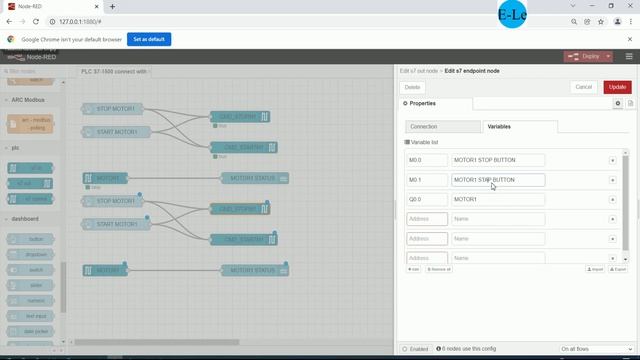
Task: Click the Remove all variables button
Action: (x=439, y=270)
